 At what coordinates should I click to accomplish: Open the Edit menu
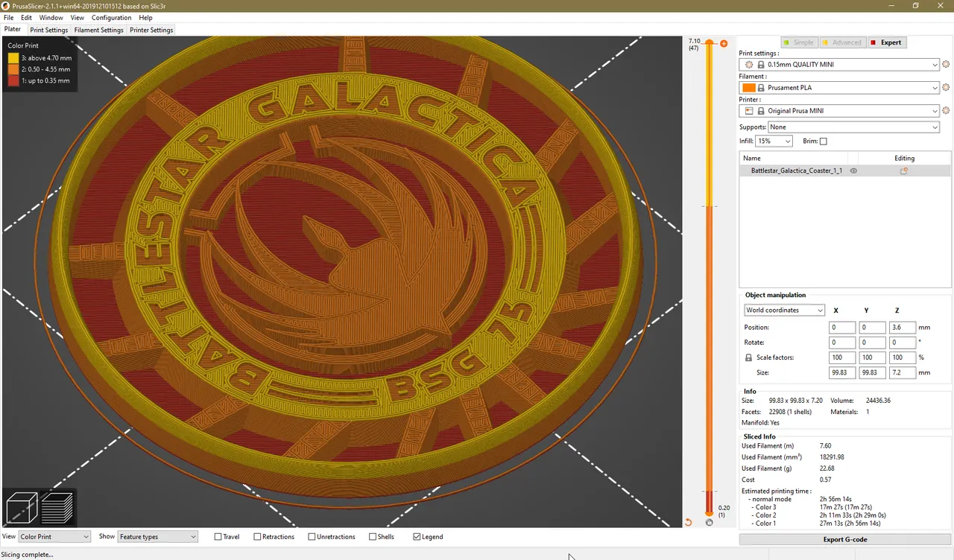(26, 18)
